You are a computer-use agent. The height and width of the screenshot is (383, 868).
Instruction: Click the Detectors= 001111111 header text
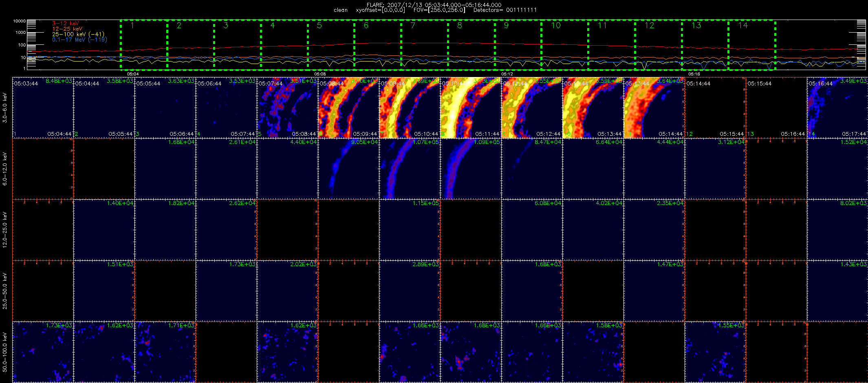click(505, 10)
